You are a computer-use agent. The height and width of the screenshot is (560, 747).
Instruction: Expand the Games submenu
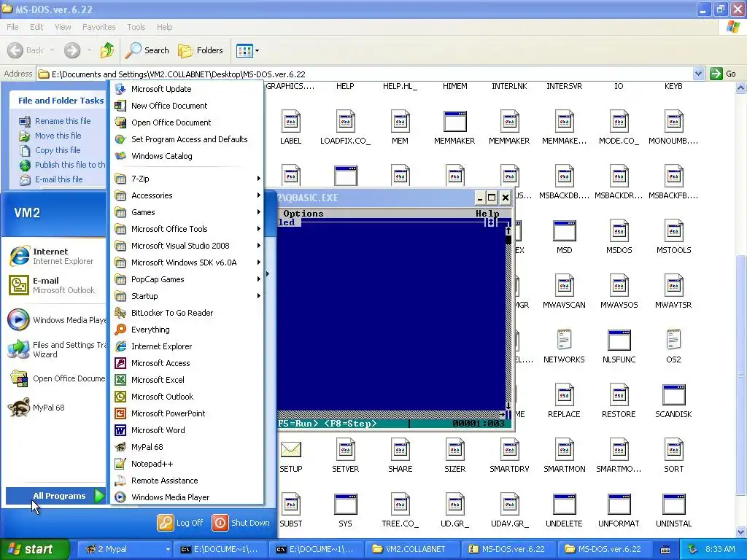(x=187, y=212)
